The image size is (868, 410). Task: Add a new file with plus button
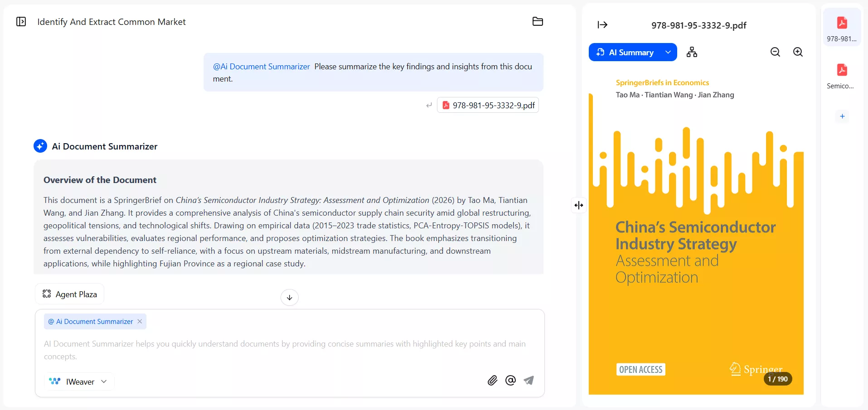tap(842, 116)
